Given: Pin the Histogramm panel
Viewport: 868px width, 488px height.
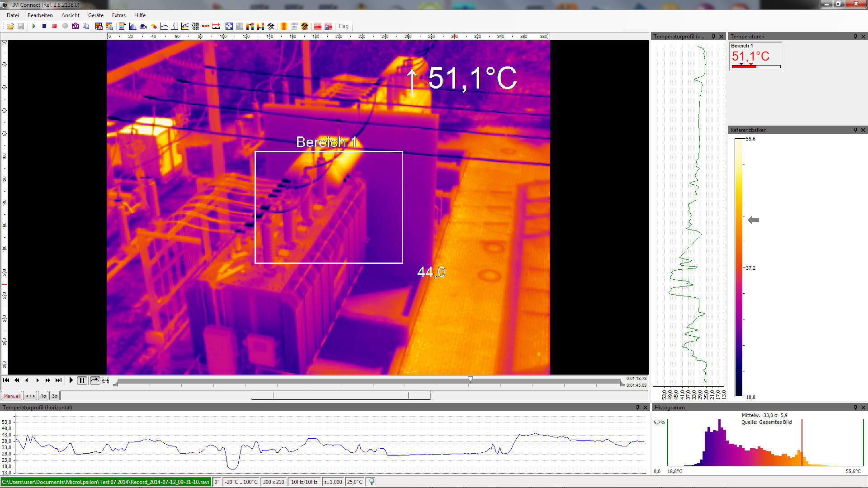Looking at the screenshot, I should point(855,408).
